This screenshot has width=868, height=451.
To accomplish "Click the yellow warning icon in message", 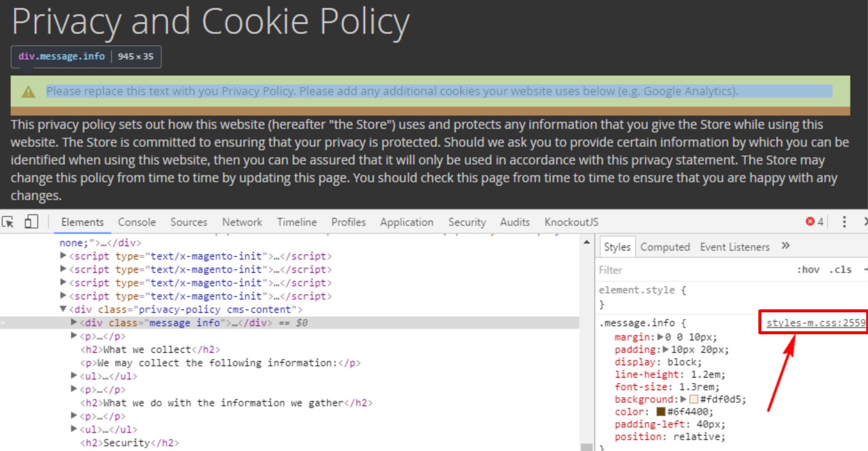I will tap(28, 92).
